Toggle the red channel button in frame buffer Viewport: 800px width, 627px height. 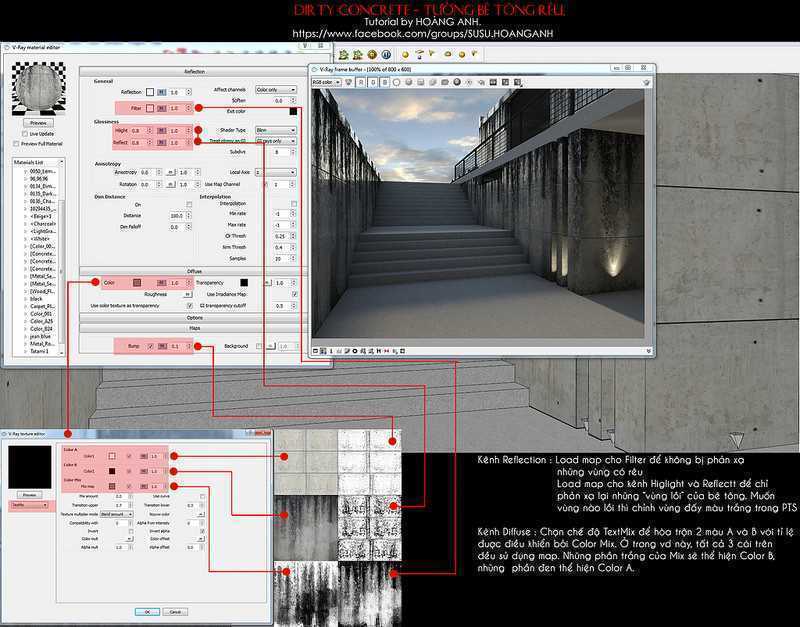[x=361, y=82]
